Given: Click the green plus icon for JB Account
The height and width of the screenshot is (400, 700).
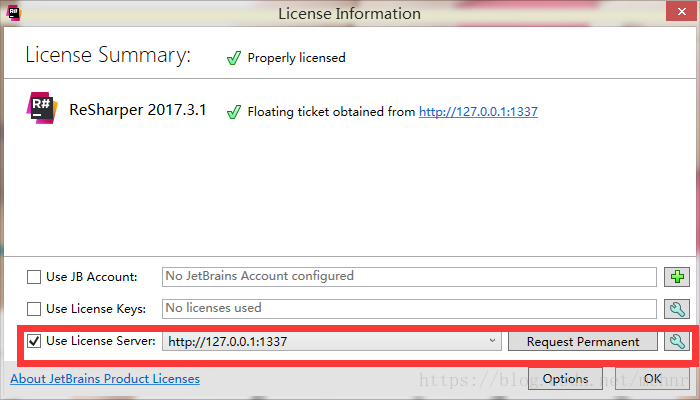Looking at the screenshot, I should [x=677, y=277].
